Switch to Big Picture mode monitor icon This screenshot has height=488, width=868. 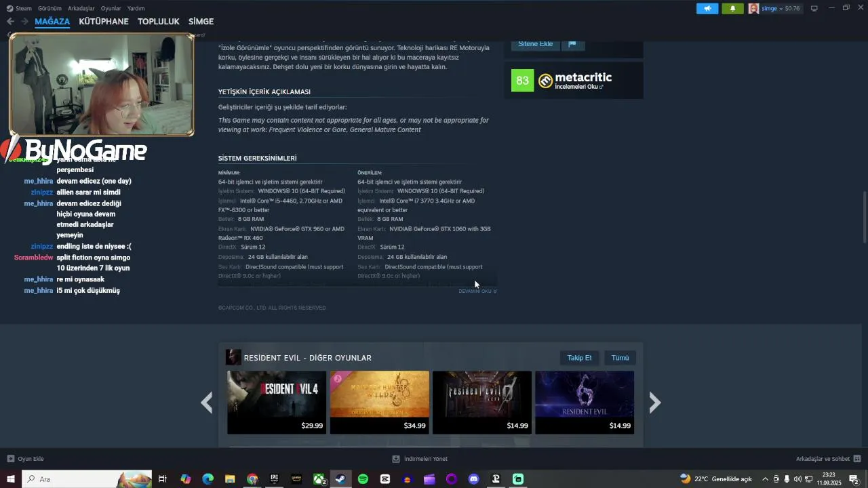coord(814,8)
